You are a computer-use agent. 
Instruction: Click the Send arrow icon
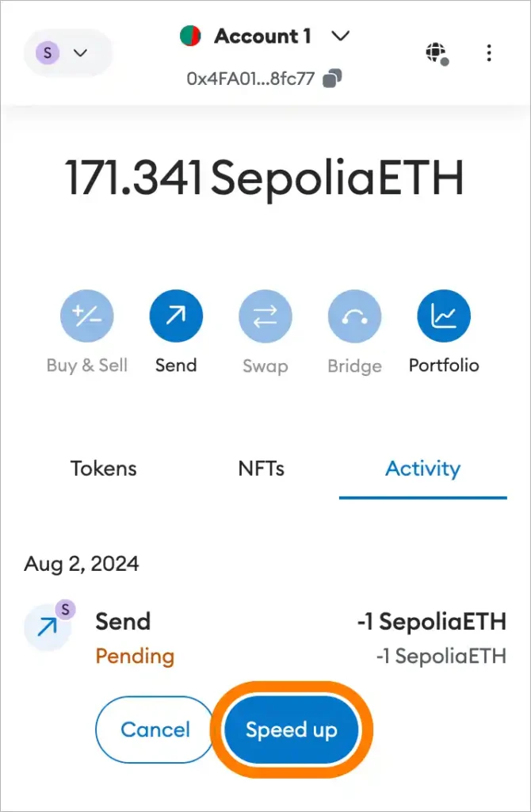[x=176, y=317]
